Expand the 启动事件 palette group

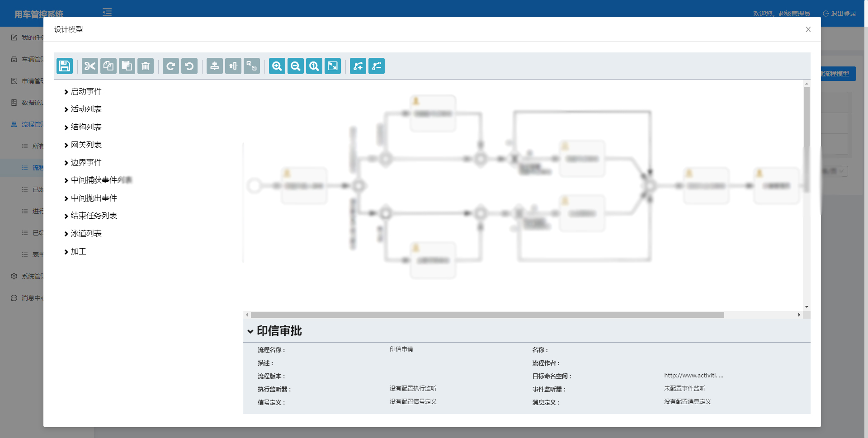[83, 91]
